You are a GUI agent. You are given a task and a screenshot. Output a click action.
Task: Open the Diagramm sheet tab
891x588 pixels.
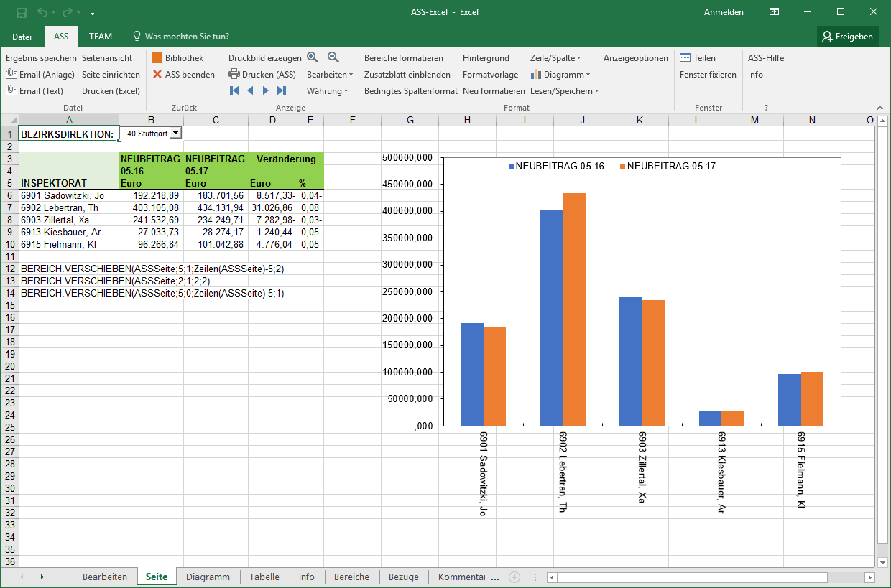point(208,577)
